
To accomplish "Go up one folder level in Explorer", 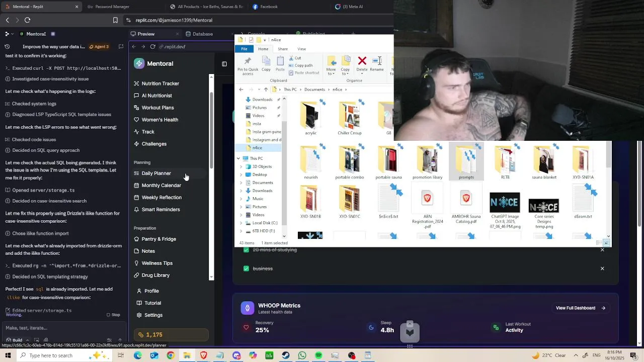I will click(x=266, y=89).
